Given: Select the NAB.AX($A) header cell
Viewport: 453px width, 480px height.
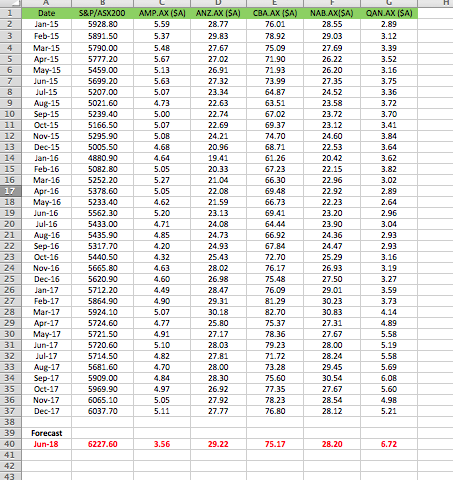Looking at the screenshot, I should point(332,13).
